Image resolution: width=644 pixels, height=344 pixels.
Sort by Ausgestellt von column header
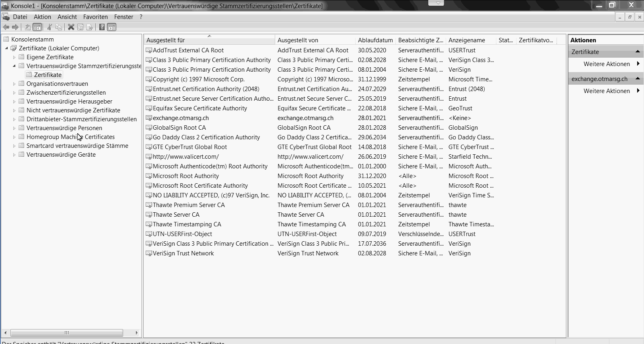click(315, 40)
